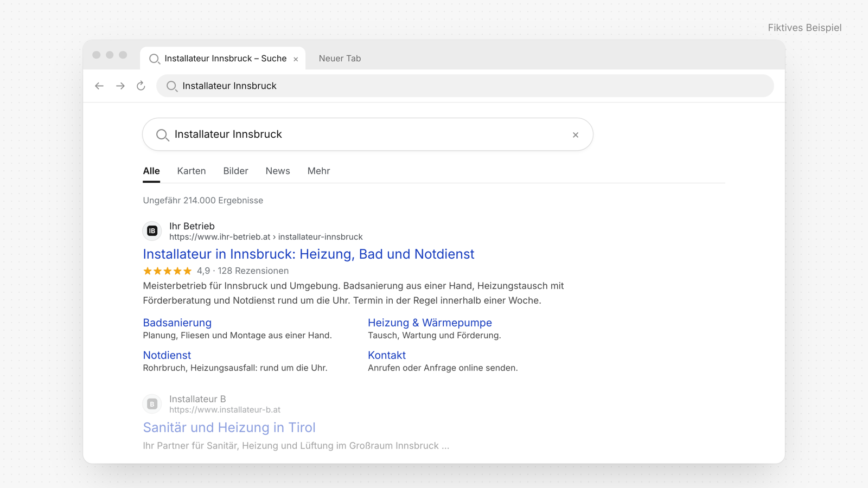The height and width of the screenshot is (488, 868).
Task: Follow the Notdienst sitelink
Action: tap(167, 355)
